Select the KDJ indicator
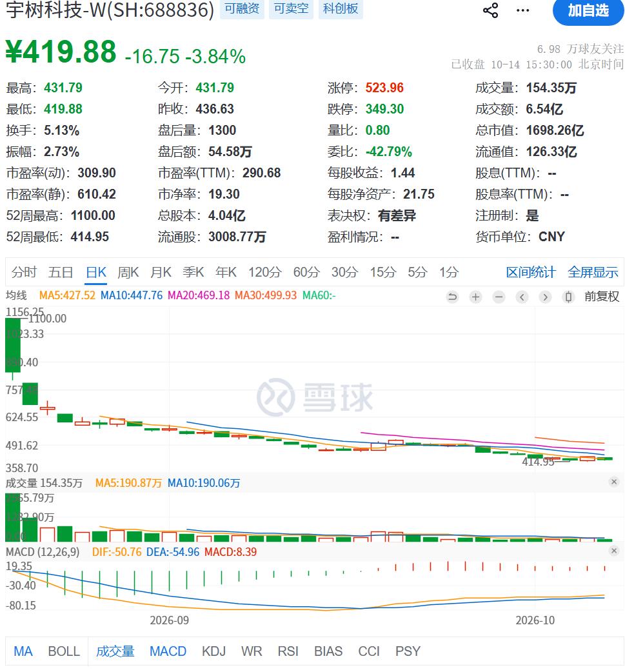625x672 pixels. (x=213, y=651)
